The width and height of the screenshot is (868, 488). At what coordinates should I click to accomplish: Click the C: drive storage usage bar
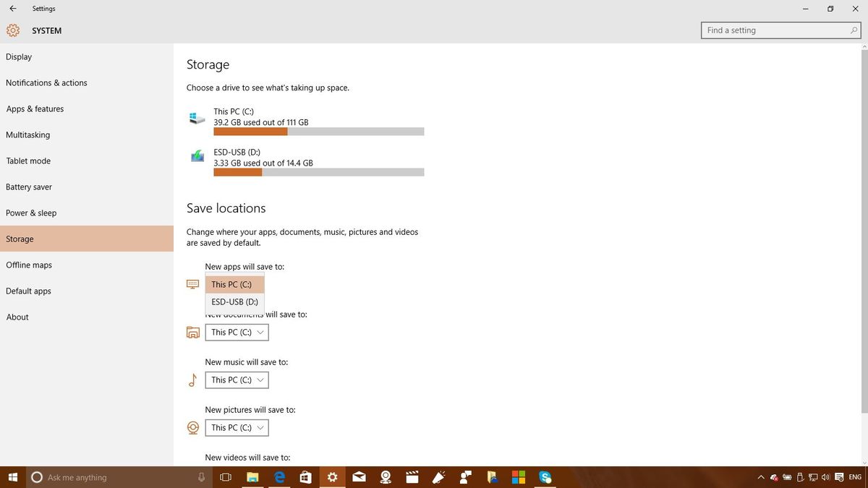click(318, 131)
